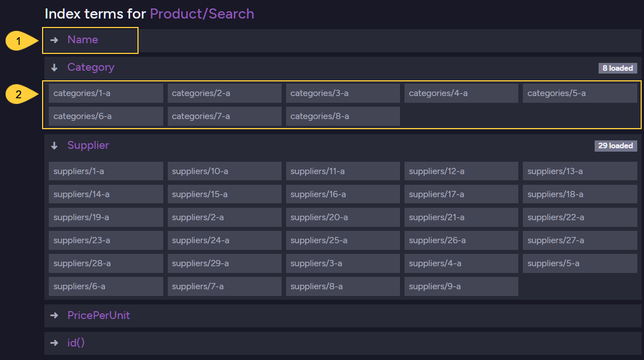Select term categories/6-a
Screen dimensions: 644x360
pyautogui.click(x=106, y=116)
